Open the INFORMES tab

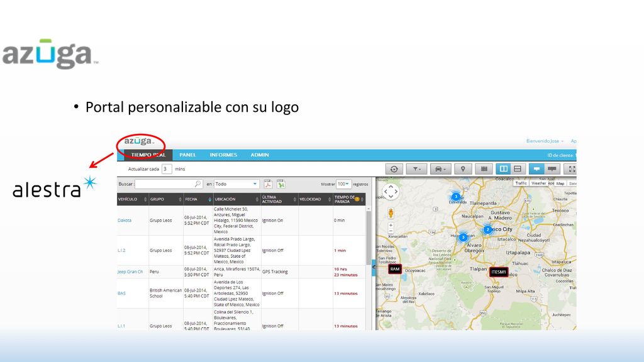pos(223,155)
